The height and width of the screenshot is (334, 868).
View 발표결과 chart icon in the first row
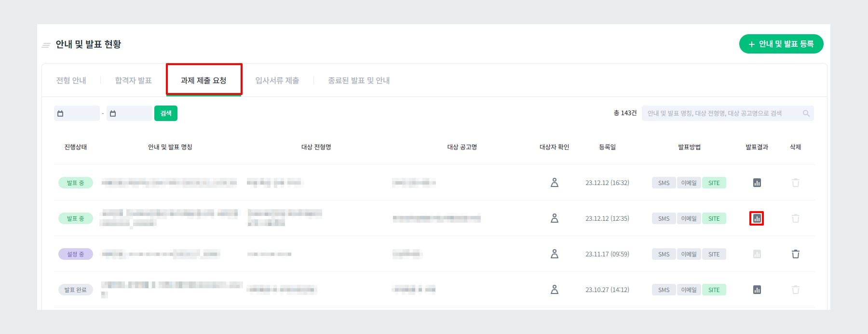point(756,183)
